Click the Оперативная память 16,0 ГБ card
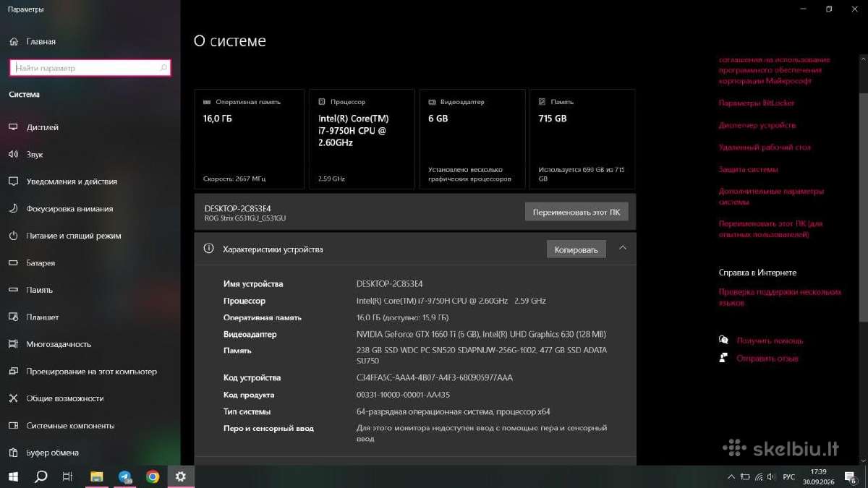 pyautogui.click(x=249, y=139)
